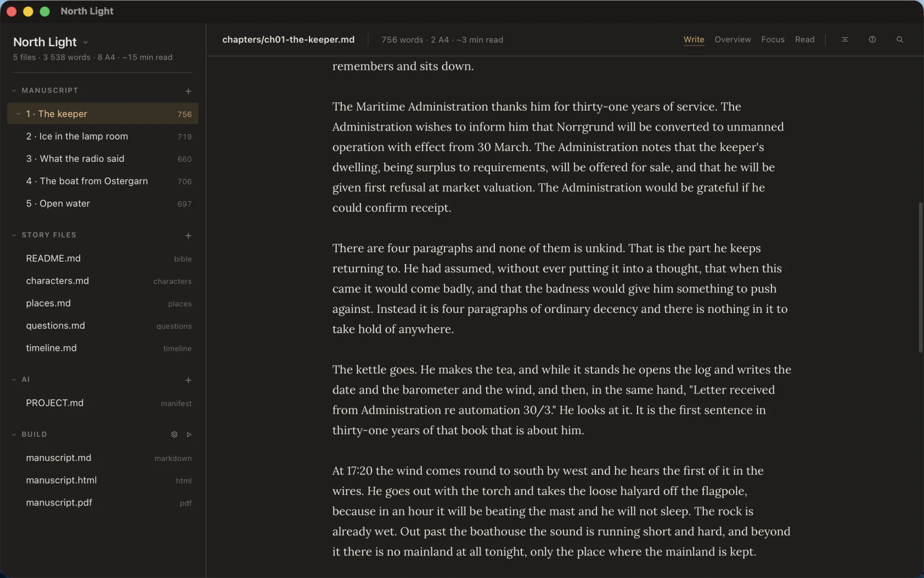Screen dimensions: 924x578
Task: Run the build with play icon
Action: click(189, 435)
